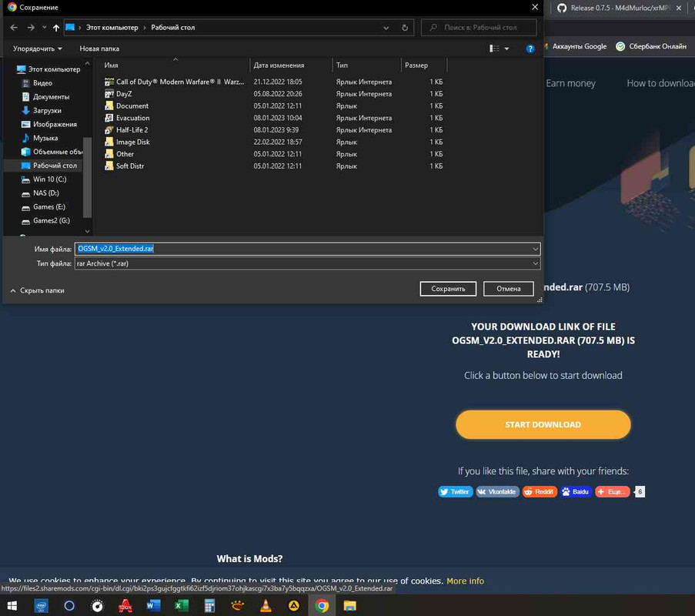
Task: Open the Упорядочить menu
Action: coord(37,49)
